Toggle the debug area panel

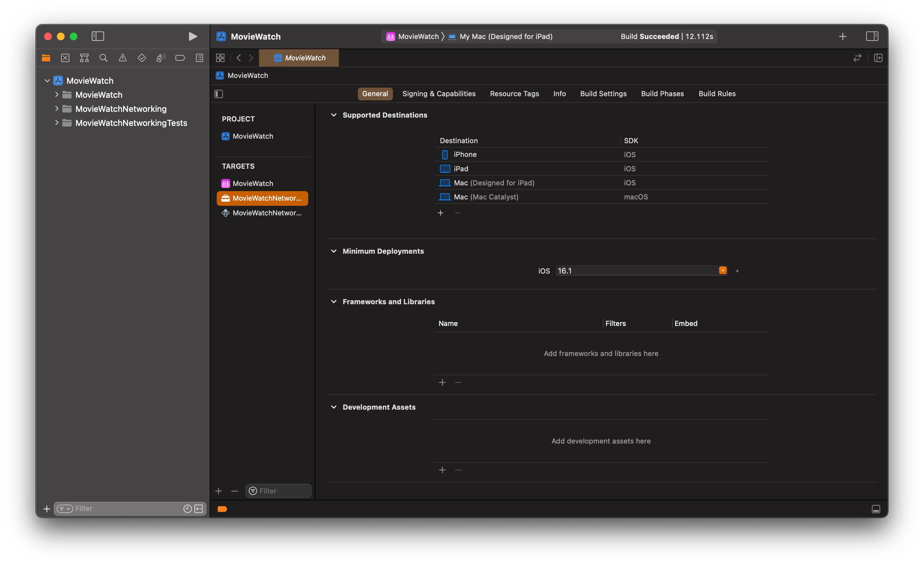point(876,509)
